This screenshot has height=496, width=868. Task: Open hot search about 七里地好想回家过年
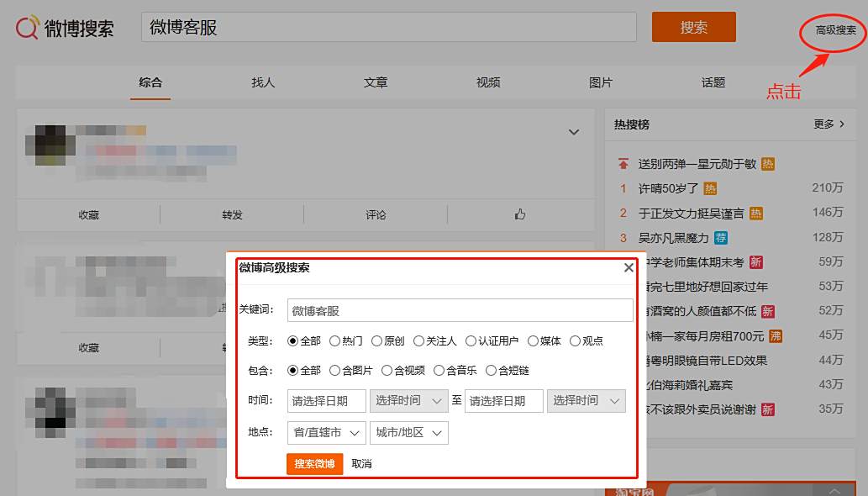click(707, 287)
